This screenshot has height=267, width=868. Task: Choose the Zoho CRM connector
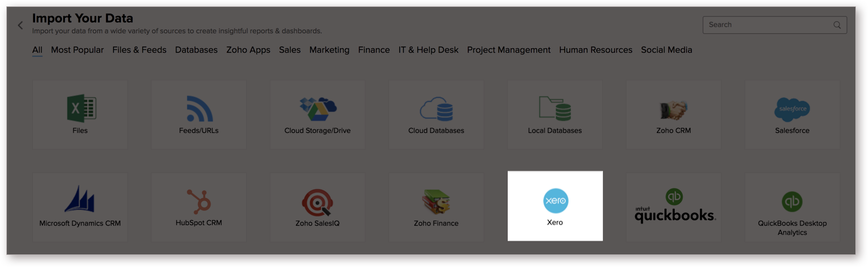(x=674, y=115)
